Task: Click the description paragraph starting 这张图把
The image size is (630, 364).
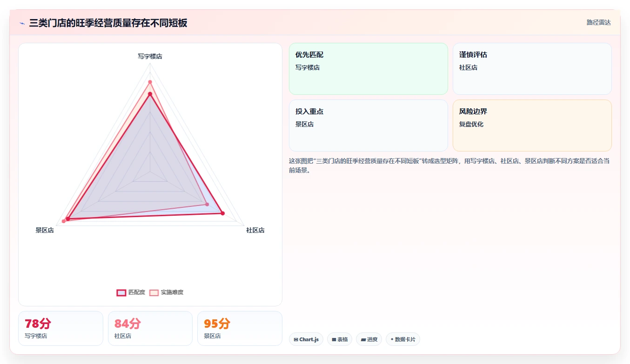Action: point(449,165)
